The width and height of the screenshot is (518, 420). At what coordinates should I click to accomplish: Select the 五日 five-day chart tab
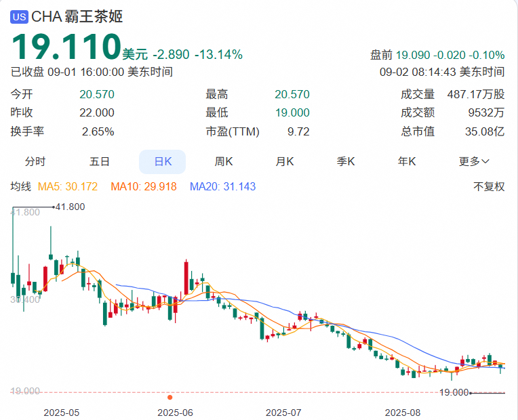click(x=100, y=161)
